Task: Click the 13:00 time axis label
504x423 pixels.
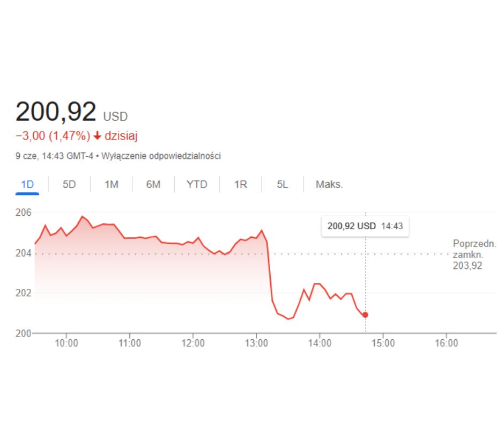Action: [256, 343]
